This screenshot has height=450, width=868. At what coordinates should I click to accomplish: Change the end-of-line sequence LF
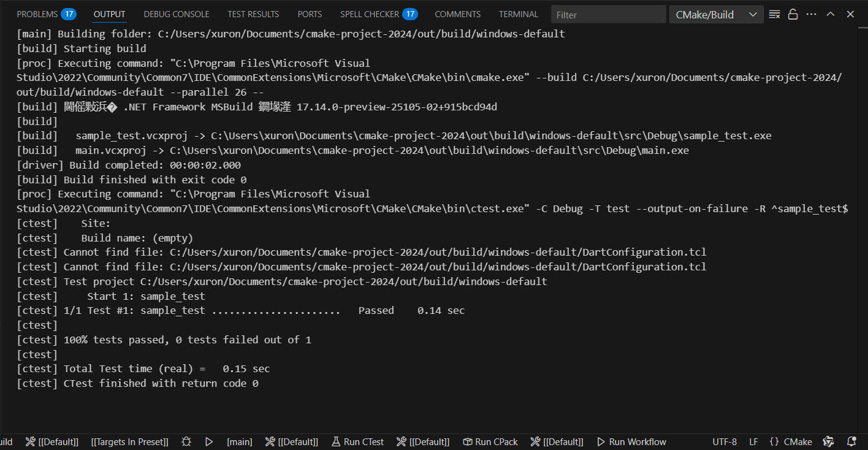(753, 441)
